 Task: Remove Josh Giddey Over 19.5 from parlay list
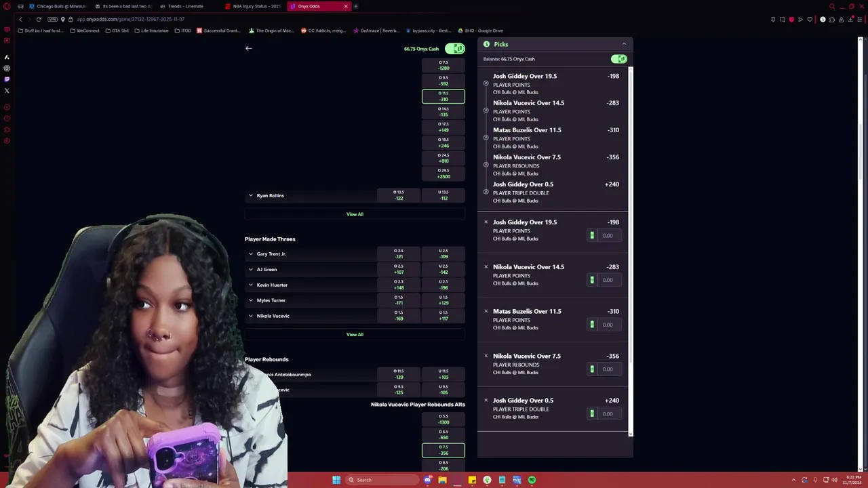tap(486, 83)
